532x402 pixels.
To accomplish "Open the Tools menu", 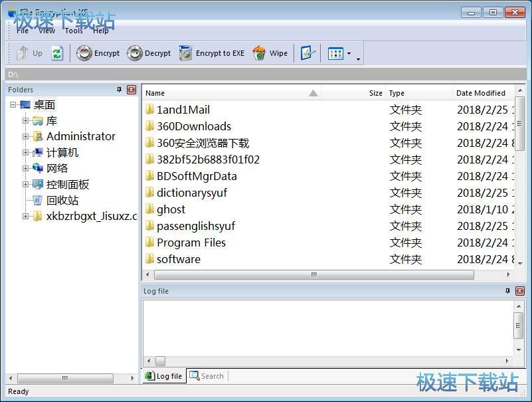I will tap(74, 31).
